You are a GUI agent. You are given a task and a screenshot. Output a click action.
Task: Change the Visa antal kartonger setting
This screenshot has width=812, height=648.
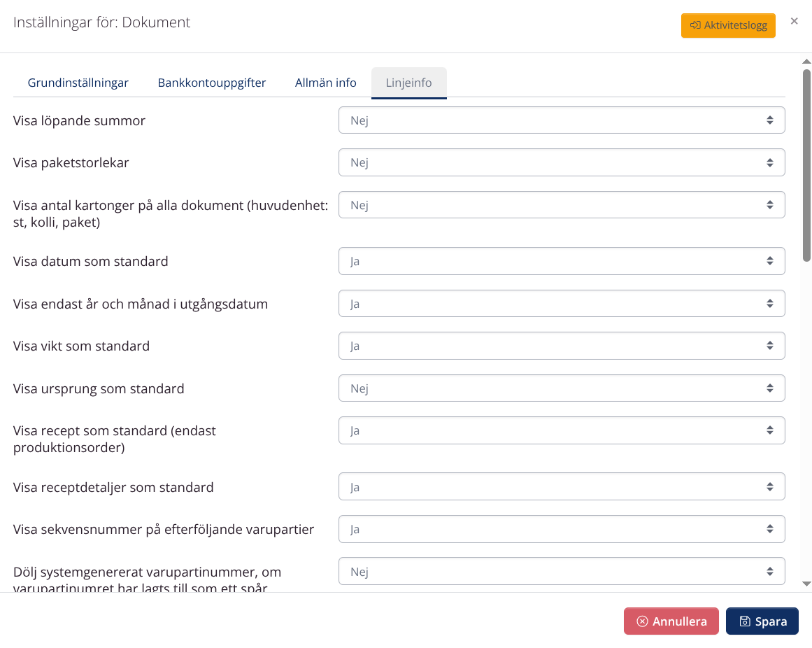(x=561, y=205)
